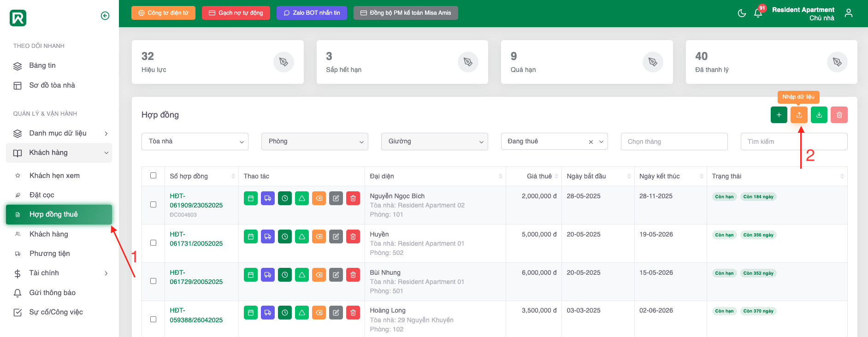
Task: Open the Phòng dropdown filter
Action: pyautogui.click(x=315, y=142)
